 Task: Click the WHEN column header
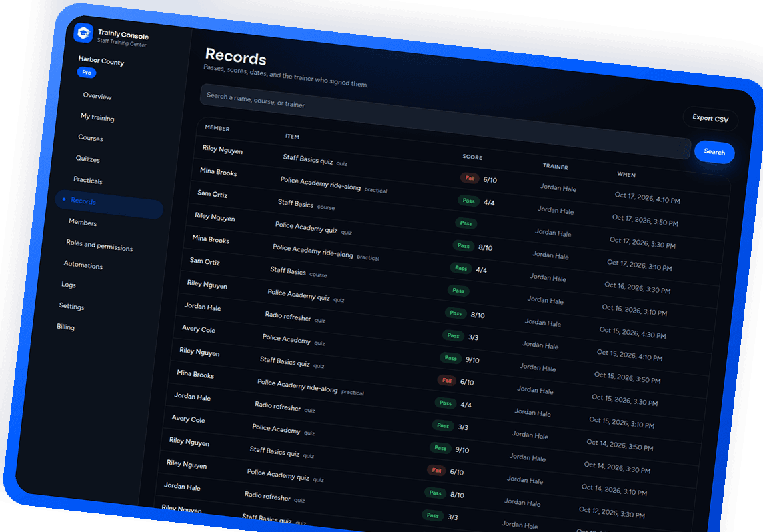coord(626,174)
